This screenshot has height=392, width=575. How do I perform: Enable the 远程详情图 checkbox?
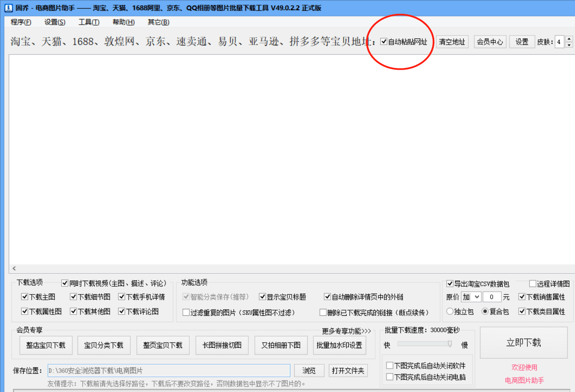pyautogui.click(x=533, y=284)
